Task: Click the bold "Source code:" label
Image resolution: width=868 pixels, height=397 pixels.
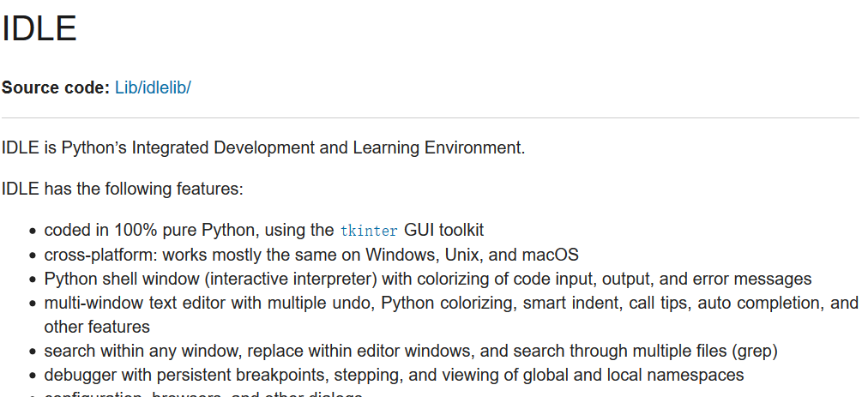Action: (x=56, y=87)
